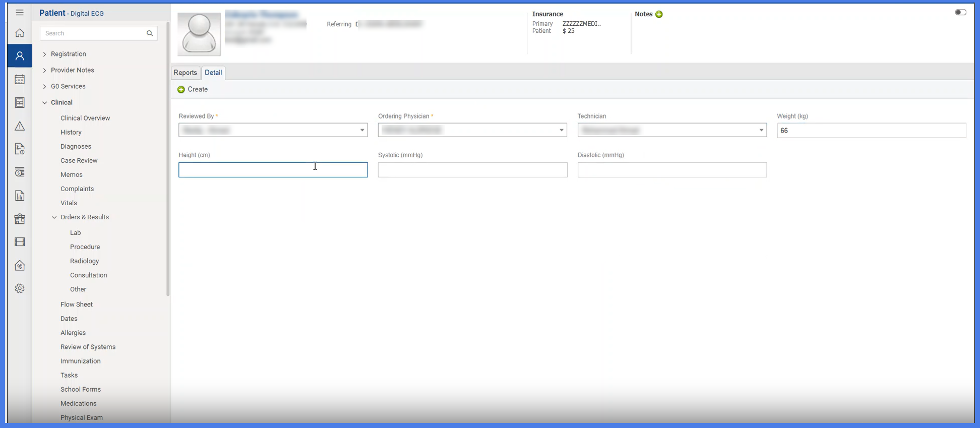The image size is (980, 428).
Task: Open Review of Systems item
Action: click(x=88, y=347)
